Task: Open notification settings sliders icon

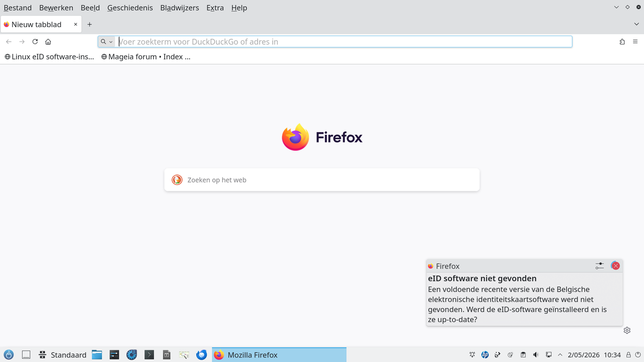Action: [x=599, y=266]
